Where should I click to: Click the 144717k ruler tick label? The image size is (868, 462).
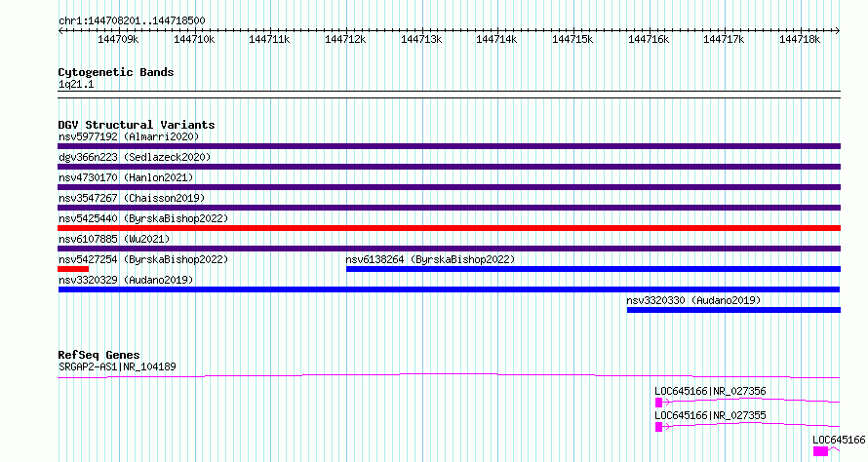pos(724,40)
